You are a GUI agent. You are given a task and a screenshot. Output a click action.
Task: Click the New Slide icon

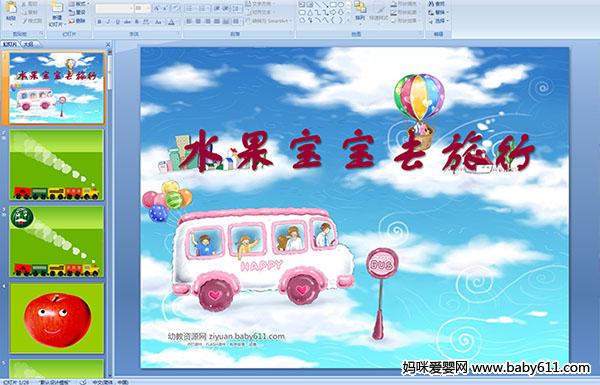pos(57,8)
